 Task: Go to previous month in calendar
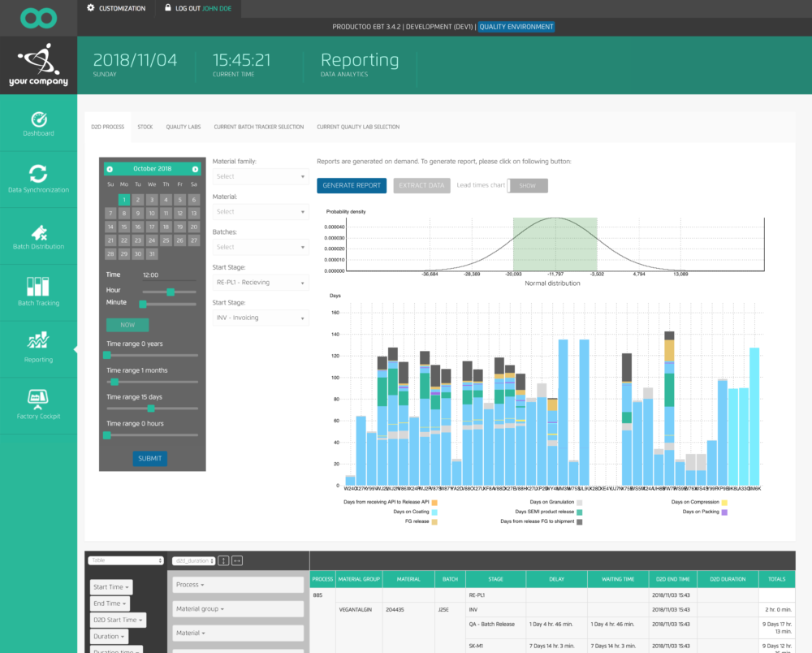point(110,169)
